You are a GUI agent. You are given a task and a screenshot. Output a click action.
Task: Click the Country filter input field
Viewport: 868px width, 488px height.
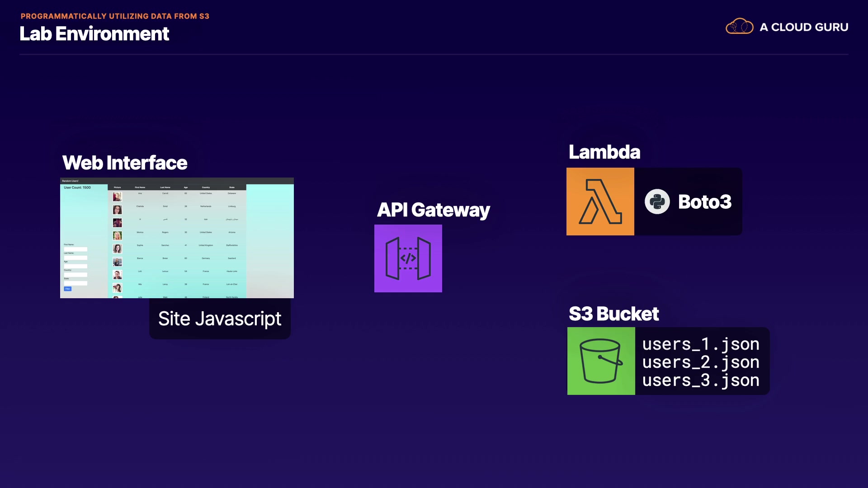coord(75,275)
